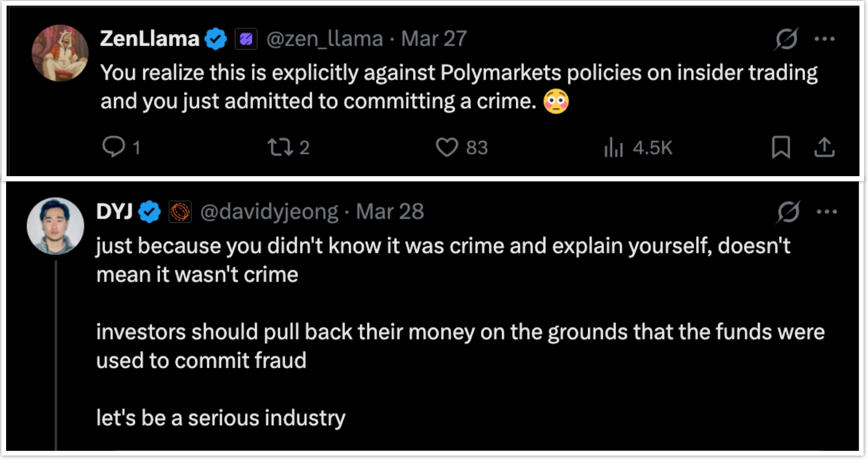The height and width of the screenshot is (466, 868).
Task: Click the DYJ display name
Action: (x=114, y=211)
